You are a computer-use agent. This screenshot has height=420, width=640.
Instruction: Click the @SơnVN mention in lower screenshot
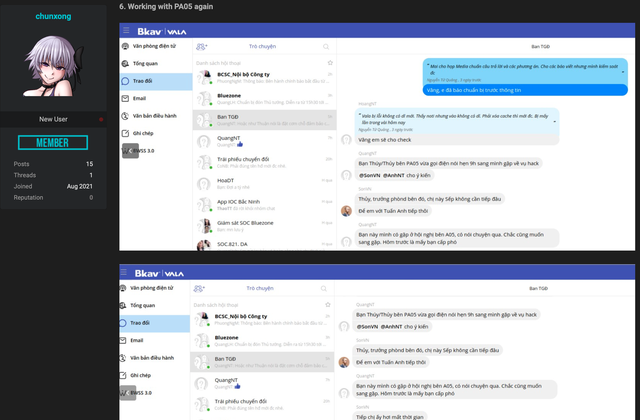[x=367, y=327]
